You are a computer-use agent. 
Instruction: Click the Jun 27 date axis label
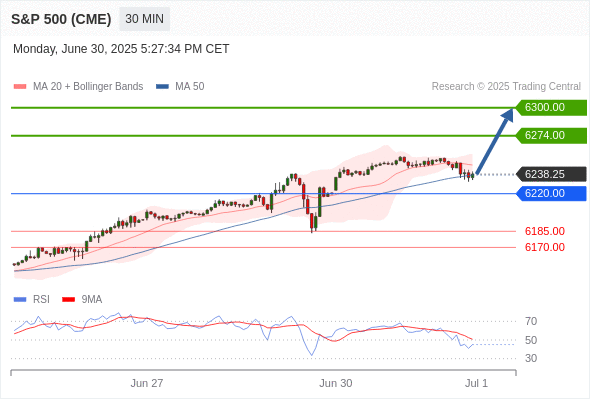tap(147, 383)
